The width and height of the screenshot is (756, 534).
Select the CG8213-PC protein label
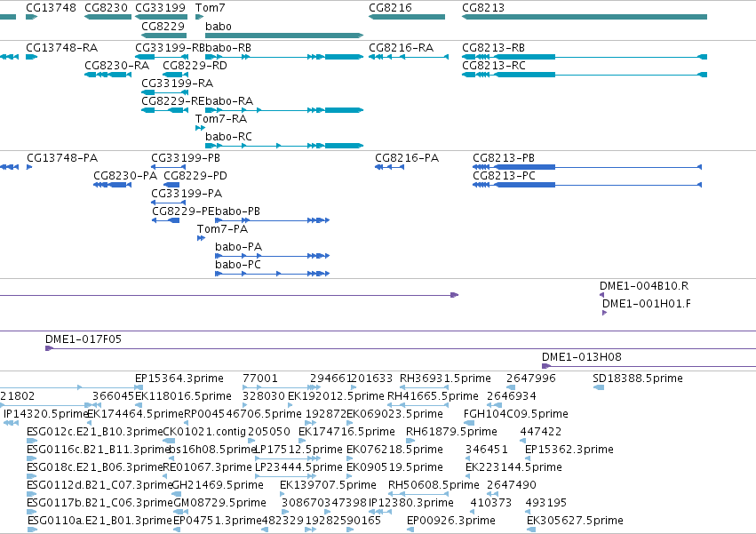pyautogui.click(x=504, y=176)
